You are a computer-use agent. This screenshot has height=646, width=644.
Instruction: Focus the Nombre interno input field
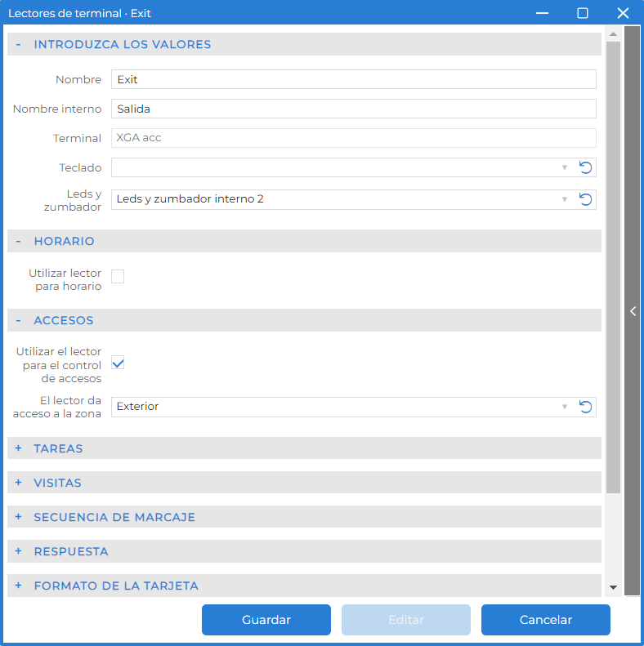coord(354,109)
